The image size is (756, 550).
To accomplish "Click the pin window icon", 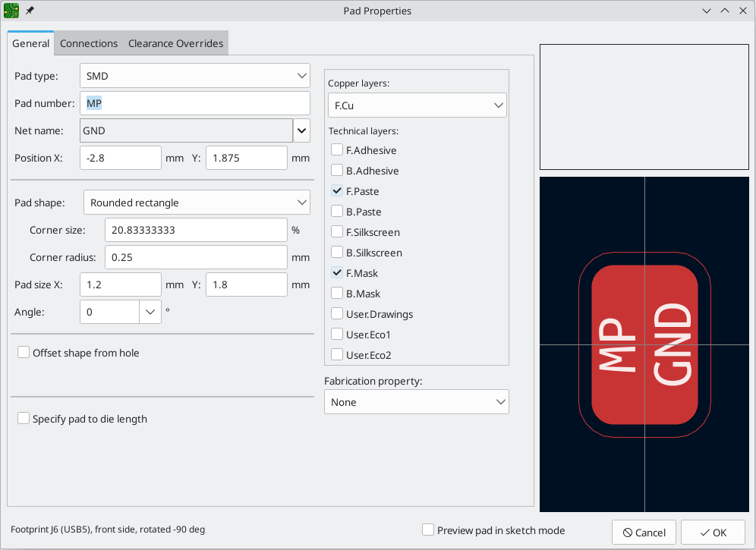I will [x=30, y=11].
